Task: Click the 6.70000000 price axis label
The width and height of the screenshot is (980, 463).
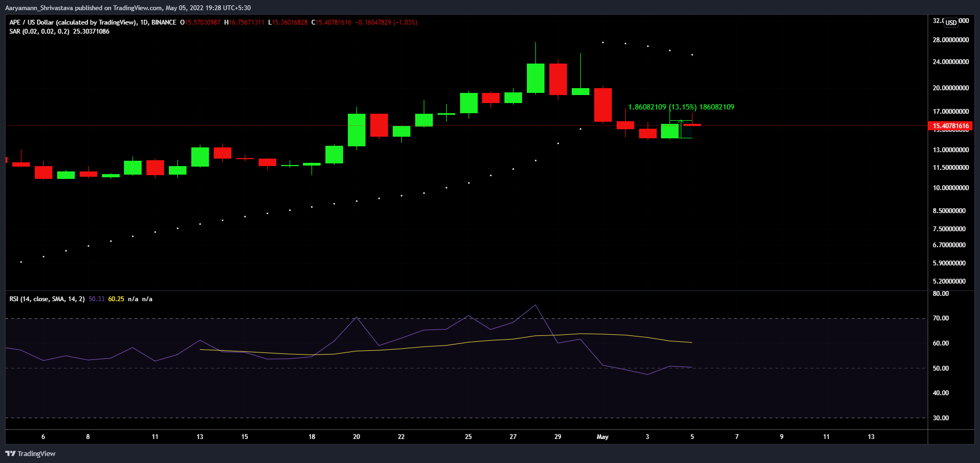Action: [949, 245]
